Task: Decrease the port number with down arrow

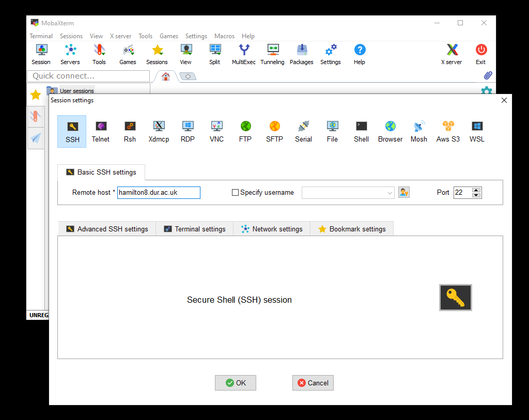Action: tap(476, 195)
